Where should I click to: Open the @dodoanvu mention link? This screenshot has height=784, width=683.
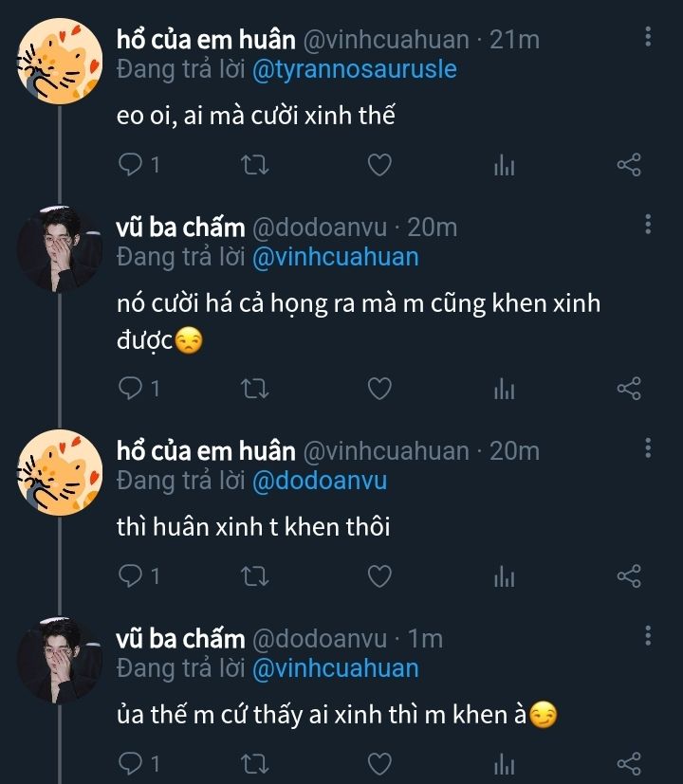point(319,481)
